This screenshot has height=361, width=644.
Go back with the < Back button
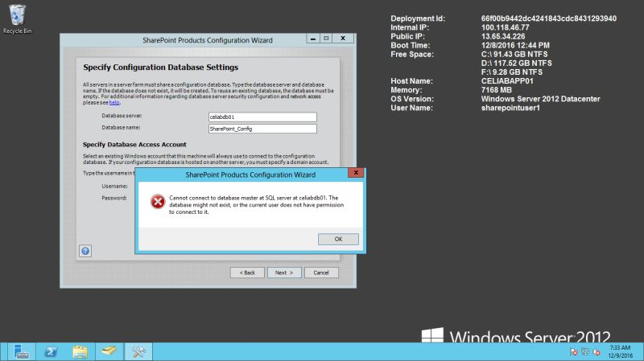click(247, 273)
